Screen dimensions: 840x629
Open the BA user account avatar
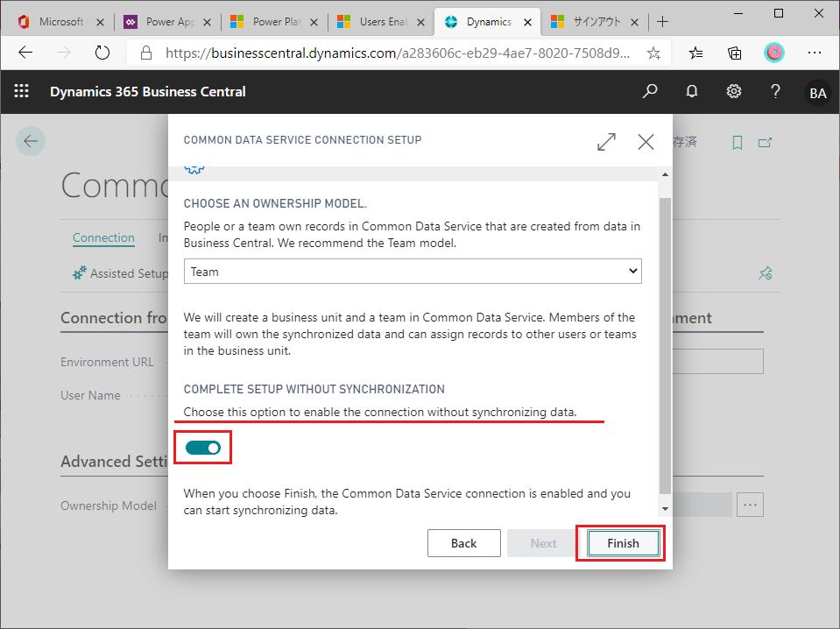pyautogui.click(x=817, y=93)
